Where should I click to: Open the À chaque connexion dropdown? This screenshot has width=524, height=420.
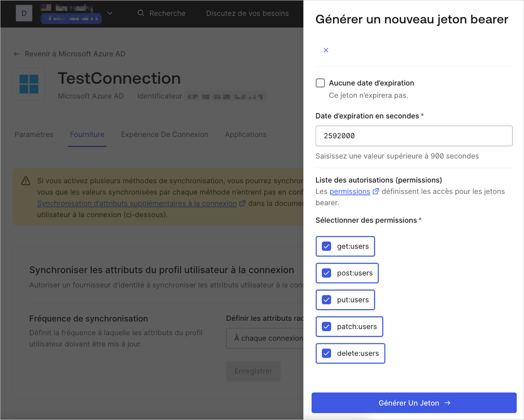click(267, 338)
